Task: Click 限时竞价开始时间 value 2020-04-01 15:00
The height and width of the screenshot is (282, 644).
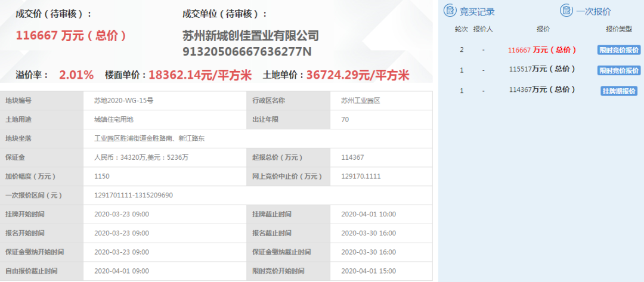Action: coord(369,271)
